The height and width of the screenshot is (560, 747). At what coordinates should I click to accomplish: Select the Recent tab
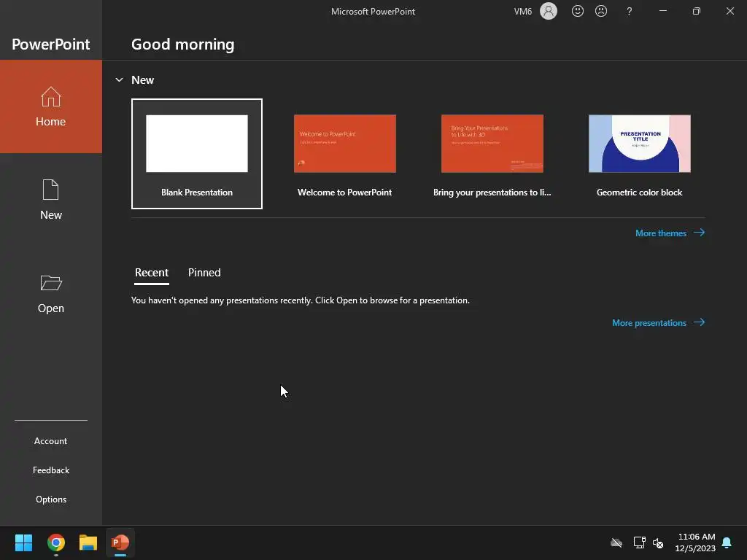[152, 273]
